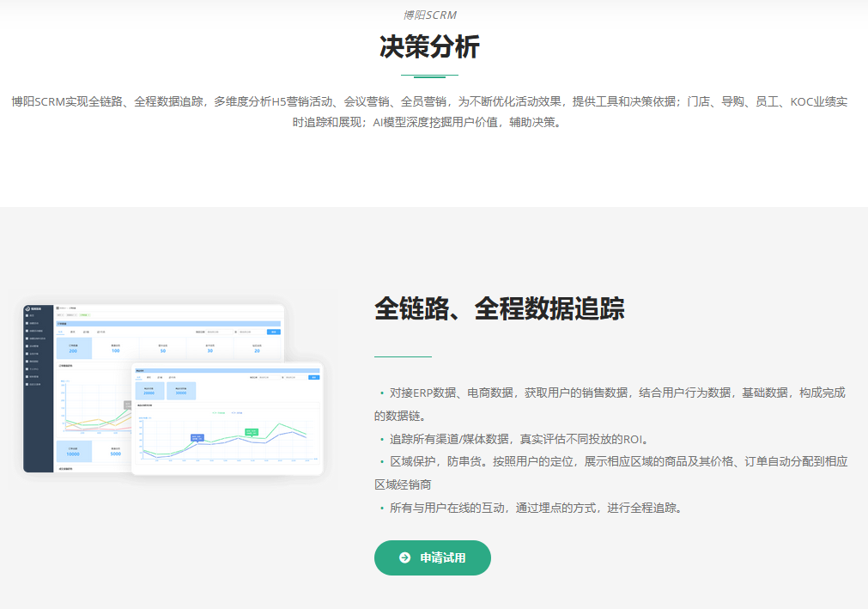Image resolution: width=868 pixels, height=609 pixels.
Task: Click the bullet 追踪所有渠道/媒体数据
Action: coord(514,440)
